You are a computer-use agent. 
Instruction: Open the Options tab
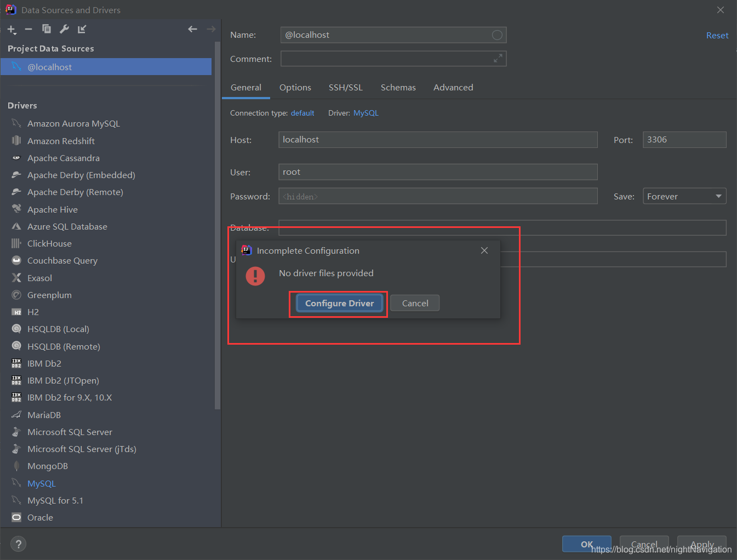(x=295, y=88)
